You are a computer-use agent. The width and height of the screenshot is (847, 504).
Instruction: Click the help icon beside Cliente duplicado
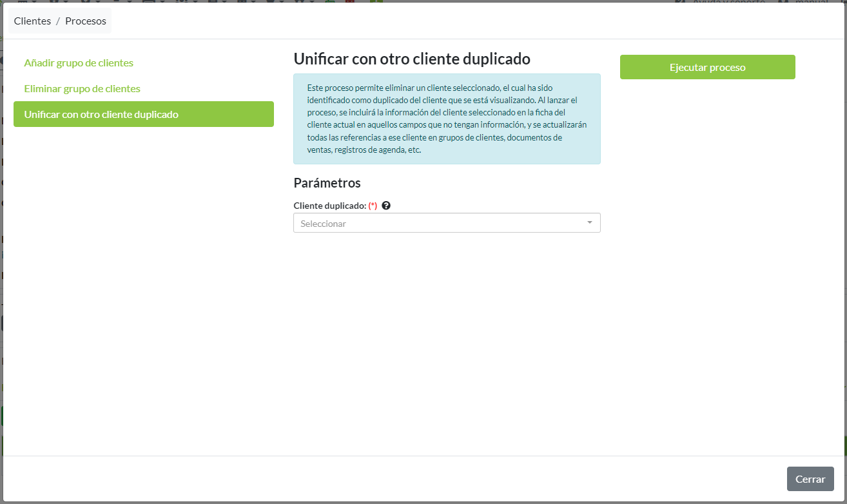coord(386,206)
